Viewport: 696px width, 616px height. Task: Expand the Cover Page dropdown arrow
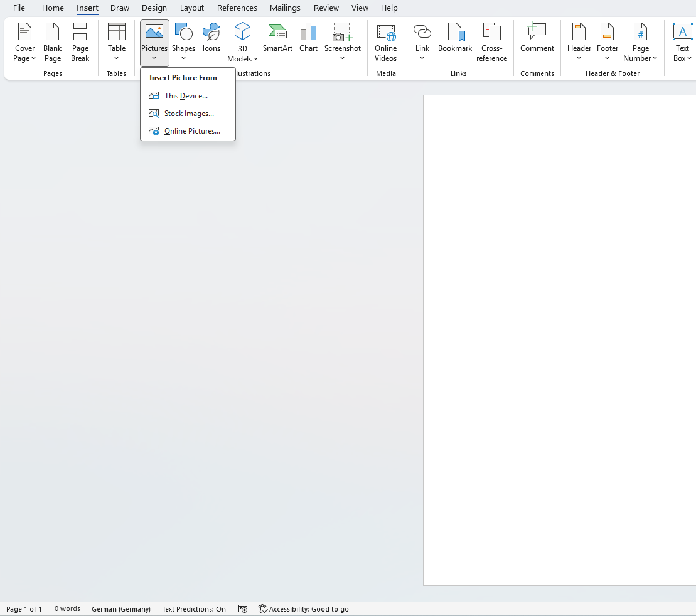tap(33, 58)
